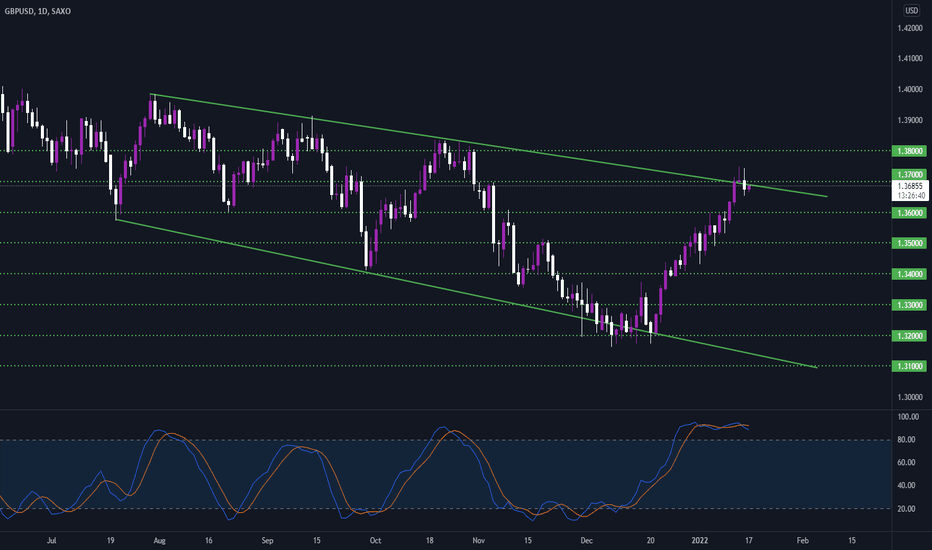Viewport: 932px width, 550px height.
Task: Click the 60.00 stochastic scale value
Action: point(906,463)
